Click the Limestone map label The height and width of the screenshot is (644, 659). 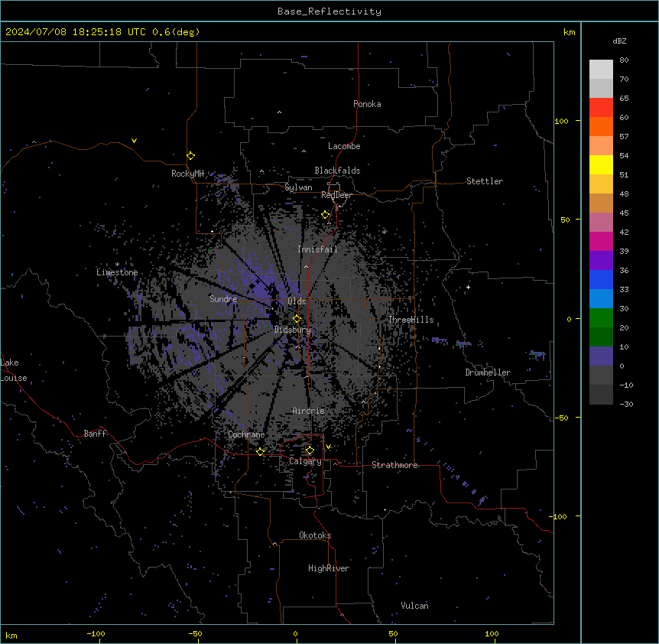[117, 272]
